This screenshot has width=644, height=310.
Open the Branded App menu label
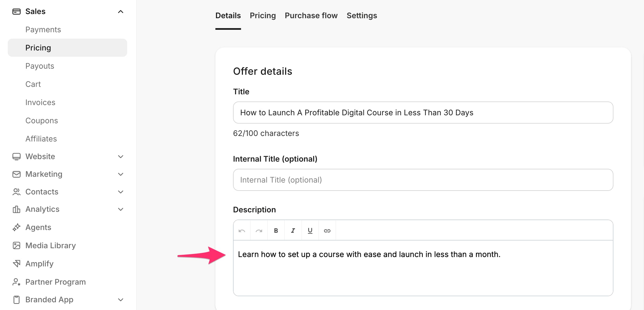49,300
